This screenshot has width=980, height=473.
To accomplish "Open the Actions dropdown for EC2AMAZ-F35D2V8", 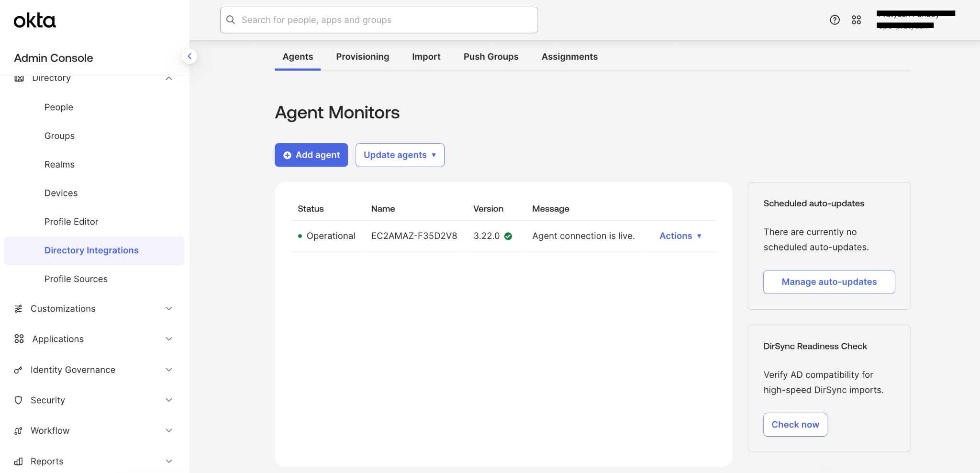I will 680,236.
